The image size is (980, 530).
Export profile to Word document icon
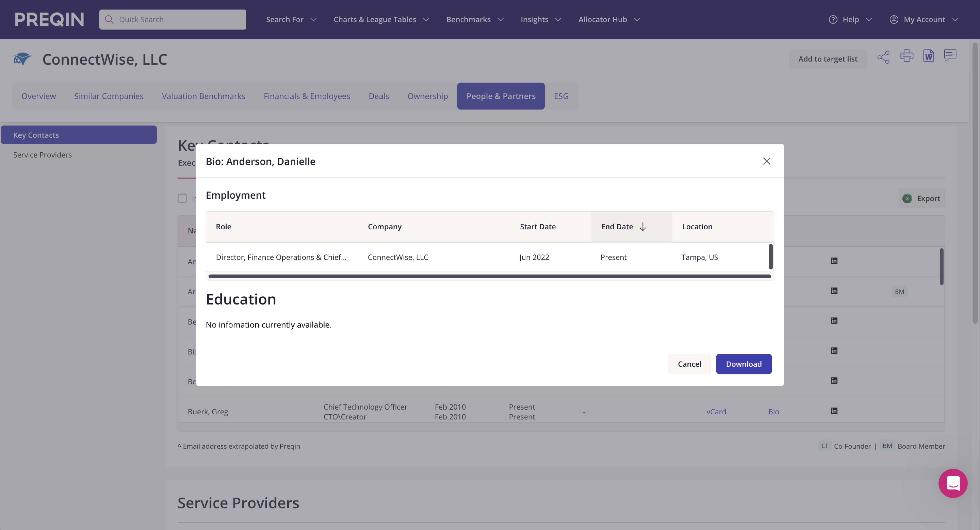coord(929,56)
